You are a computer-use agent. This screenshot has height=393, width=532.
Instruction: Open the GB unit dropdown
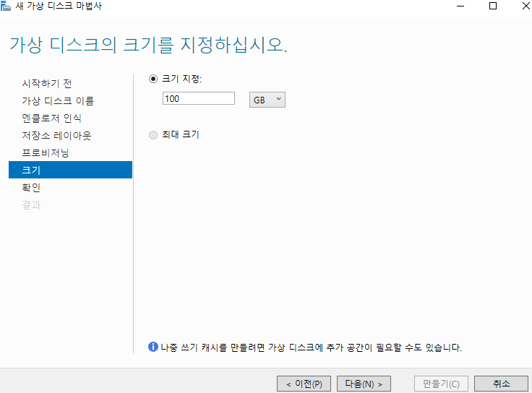267,100
